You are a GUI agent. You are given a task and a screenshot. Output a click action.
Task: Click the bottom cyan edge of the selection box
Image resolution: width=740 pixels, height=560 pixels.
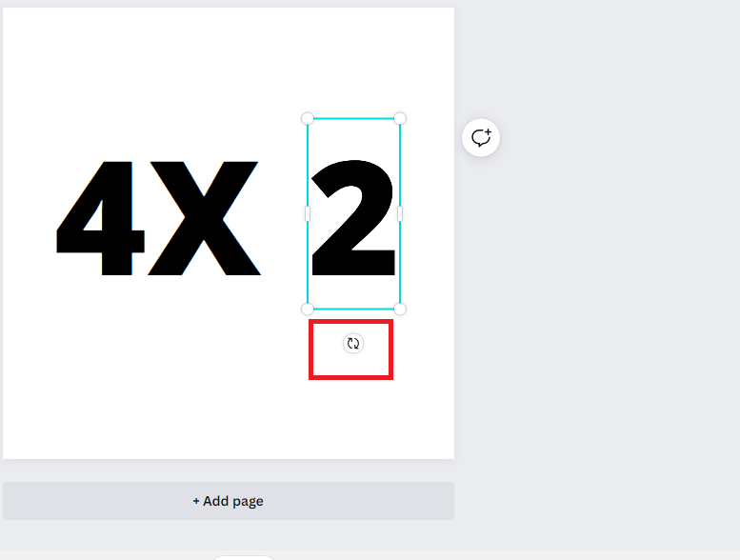tap(353, 309)
